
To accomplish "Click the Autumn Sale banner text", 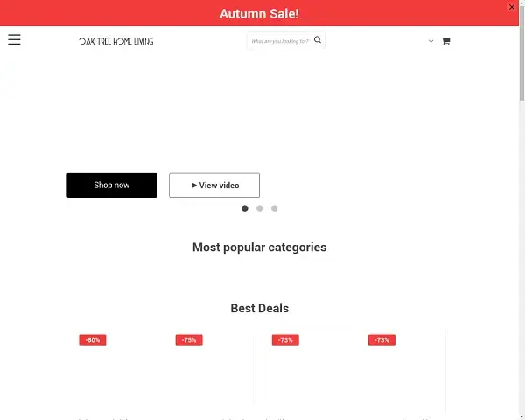I will [259, 13].
